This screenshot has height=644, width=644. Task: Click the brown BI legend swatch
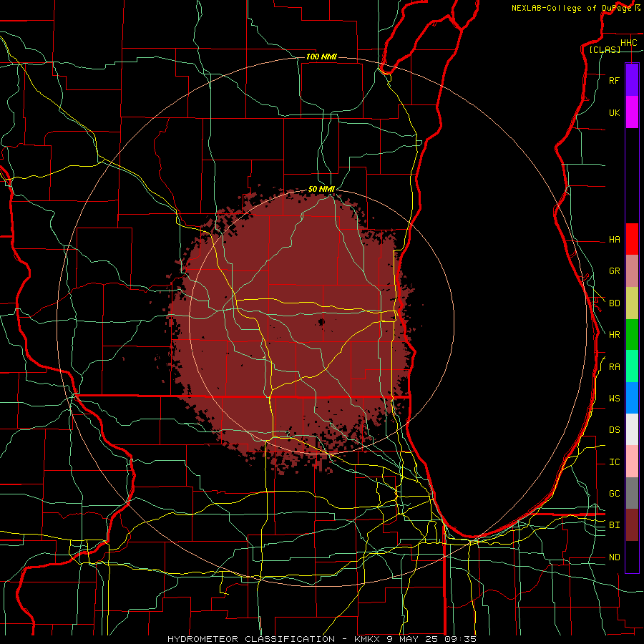pyautogui.click(x=632, y=525)
